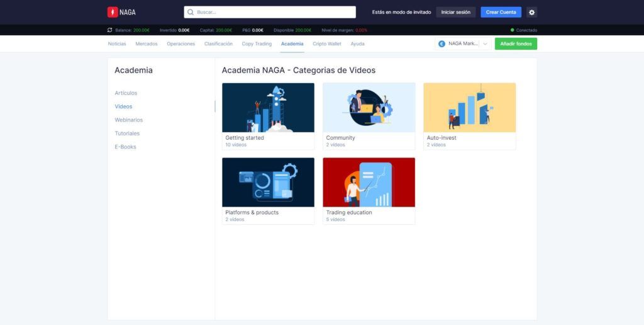Click the green Conectado status dot
The width and height of the screenshot is (644, 325).
(x=512, y=30)
